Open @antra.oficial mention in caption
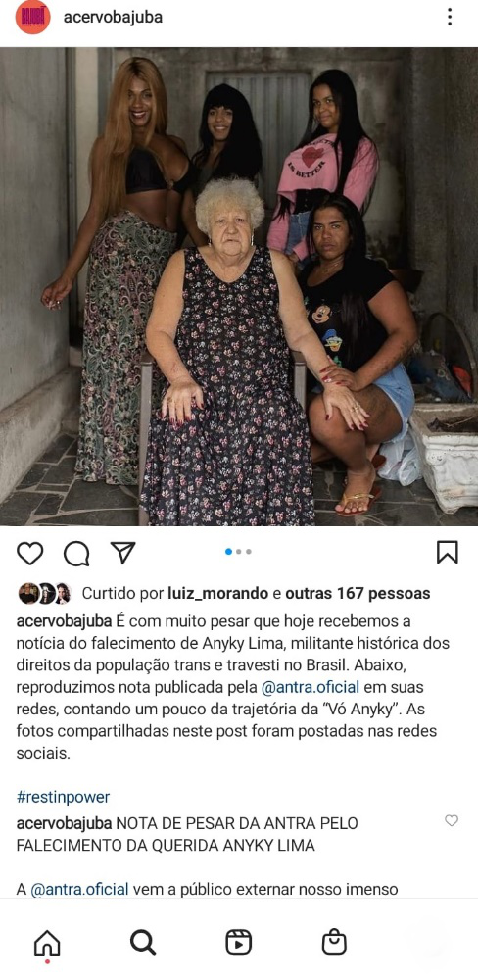 [310, 688]
